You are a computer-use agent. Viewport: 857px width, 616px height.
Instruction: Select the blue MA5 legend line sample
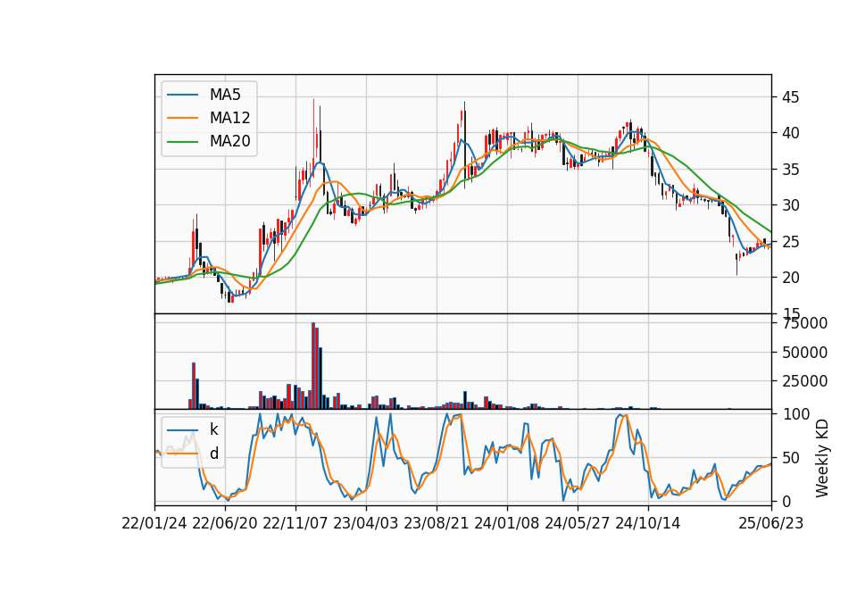point(182,95)
